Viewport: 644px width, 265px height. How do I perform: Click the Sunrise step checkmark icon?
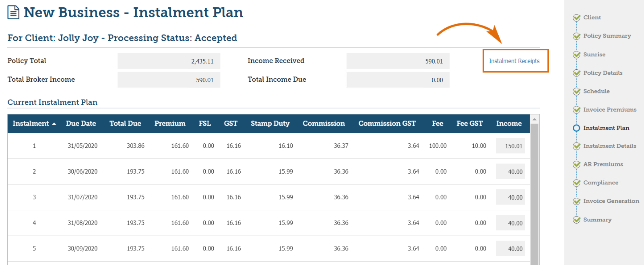click(576, 55)
